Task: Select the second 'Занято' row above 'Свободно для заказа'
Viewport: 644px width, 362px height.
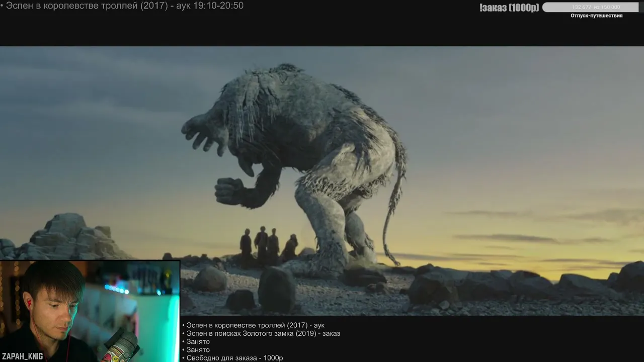Action: coord(196,349)
